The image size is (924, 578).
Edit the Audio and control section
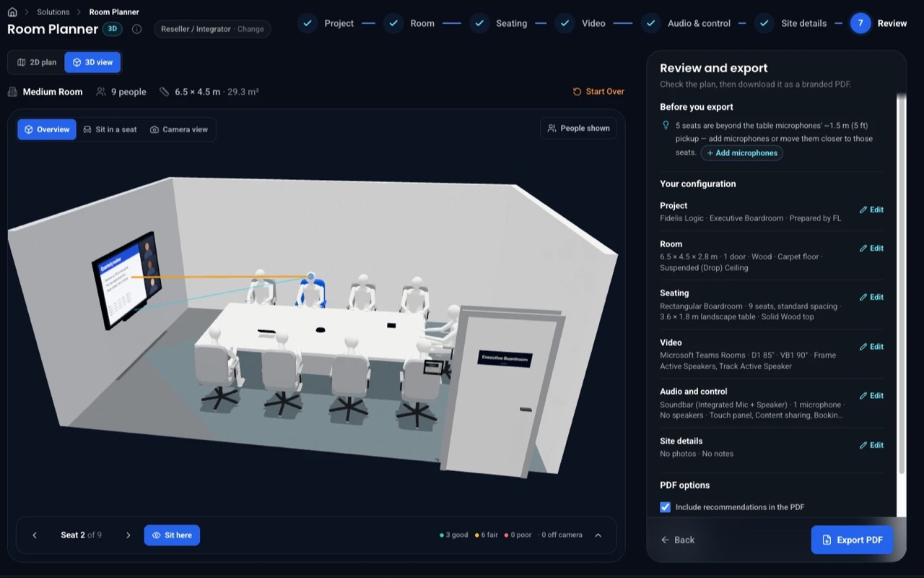871,396
